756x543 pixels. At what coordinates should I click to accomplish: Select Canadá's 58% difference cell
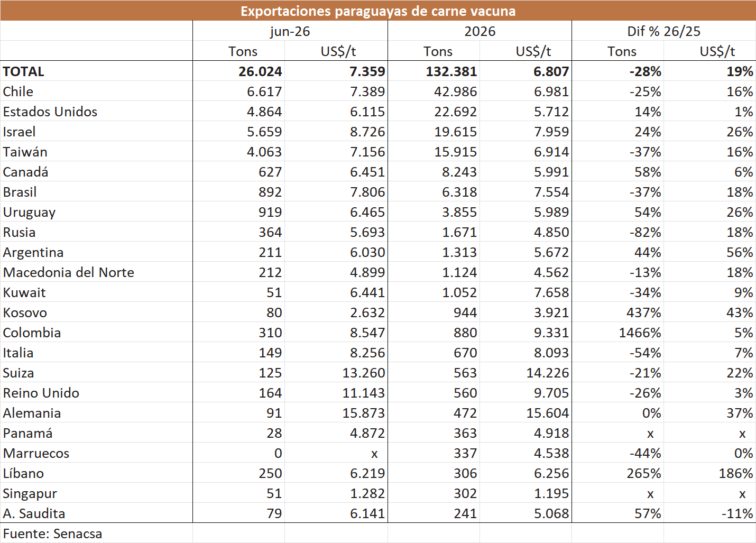648,172
